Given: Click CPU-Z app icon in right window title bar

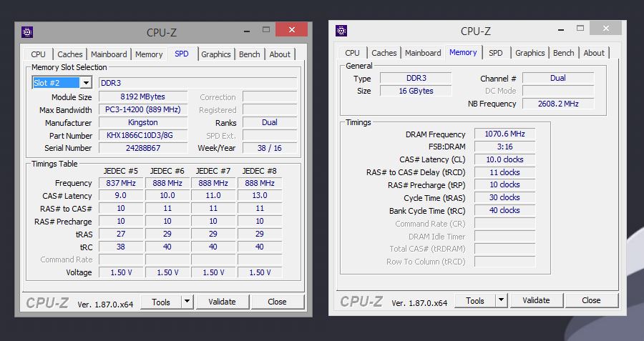Looking at the screenshot, I should [341, 31].
